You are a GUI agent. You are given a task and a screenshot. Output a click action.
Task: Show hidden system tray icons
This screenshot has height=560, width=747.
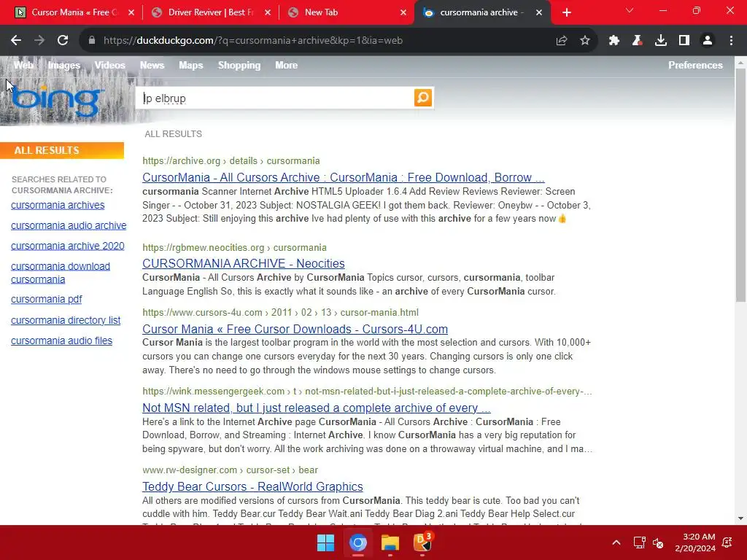click(x=616, y=542)
